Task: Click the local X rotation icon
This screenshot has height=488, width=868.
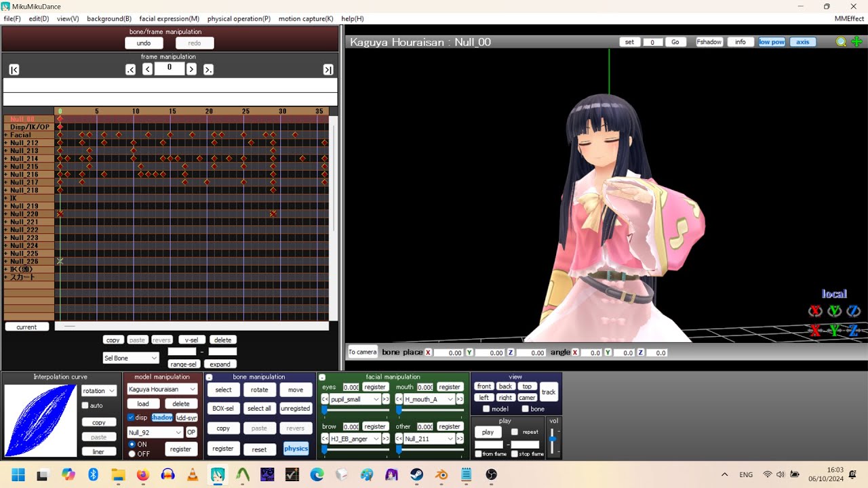Action: pyautogui.click(x=816, y=311)
